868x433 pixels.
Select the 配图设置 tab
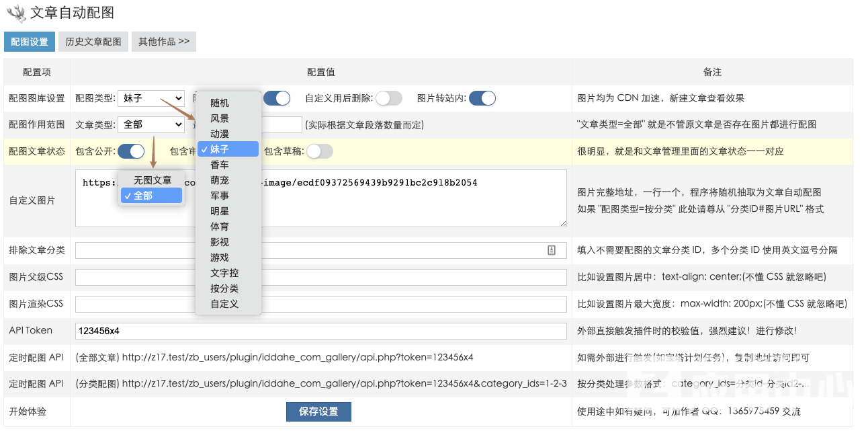[x=30, y=42]
